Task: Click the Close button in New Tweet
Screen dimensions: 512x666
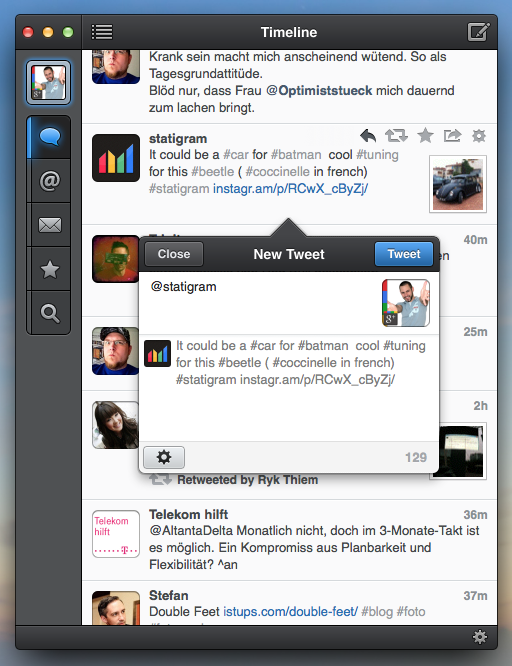Action: pos(174,254)
